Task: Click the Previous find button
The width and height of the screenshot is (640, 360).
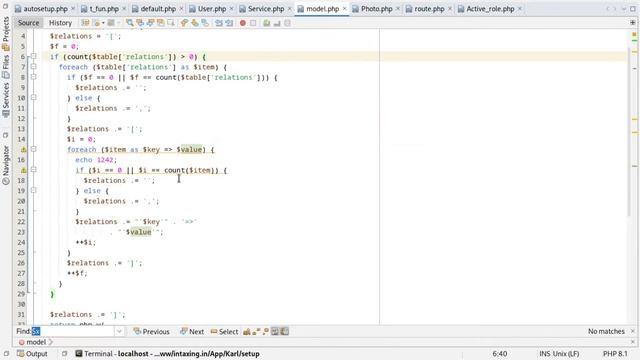Action: [x=151, y=331]
